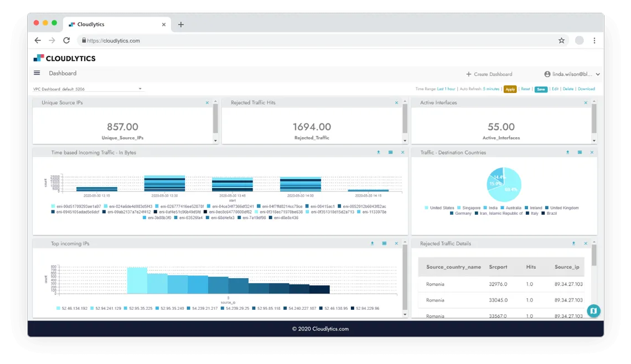Expand the account dropdown chevron in header
Image resolution: width=631 pixels, height=364 pixels.
click(597, 74)
